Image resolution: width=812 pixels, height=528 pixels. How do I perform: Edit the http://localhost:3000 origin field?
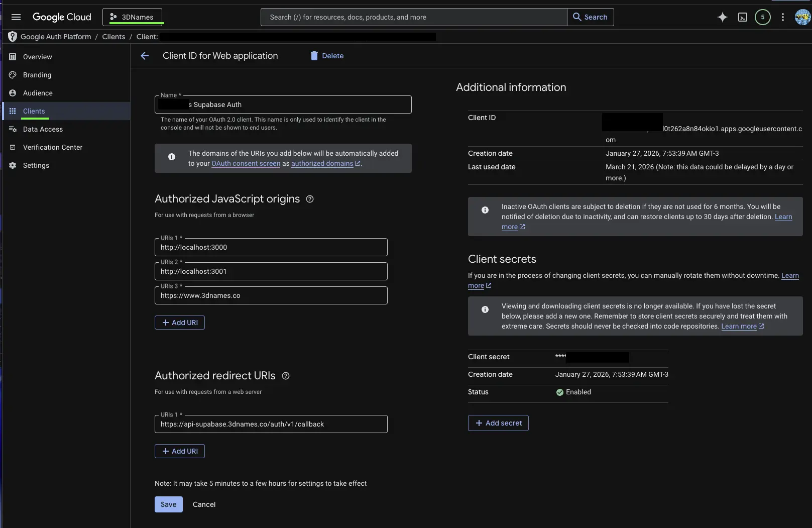pos(271,247)
